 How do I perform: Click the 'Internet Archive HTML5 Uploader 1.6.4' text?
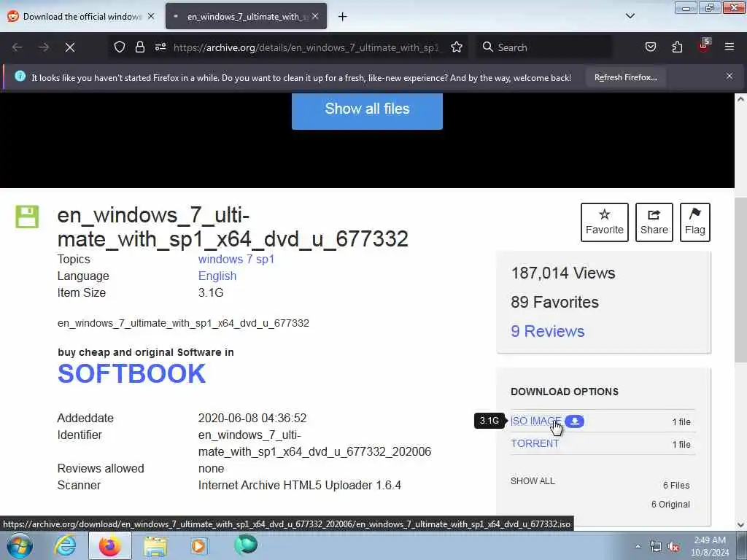pyautogui.click(x=300, y=485)
